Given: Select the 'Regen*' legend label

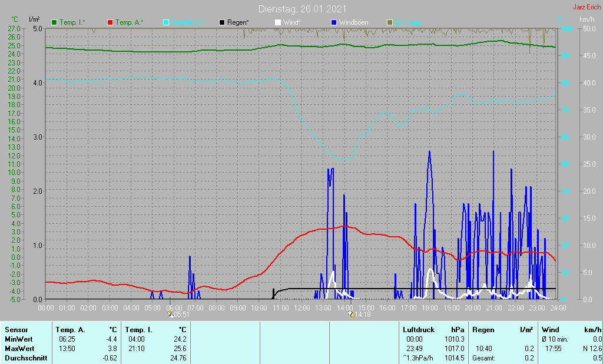Looking at the screenshot, I should point(238,22).
